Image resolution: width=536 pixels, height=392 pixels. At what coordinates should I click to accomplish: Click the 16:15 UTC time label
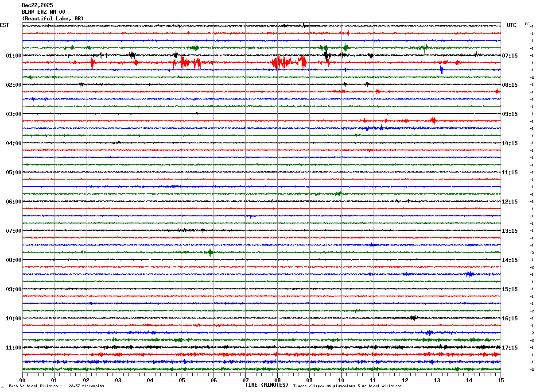510,318
